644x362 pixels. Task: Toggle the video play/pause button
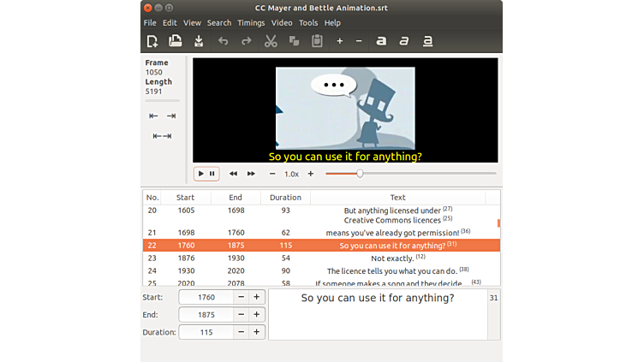(x=206, y=174)
